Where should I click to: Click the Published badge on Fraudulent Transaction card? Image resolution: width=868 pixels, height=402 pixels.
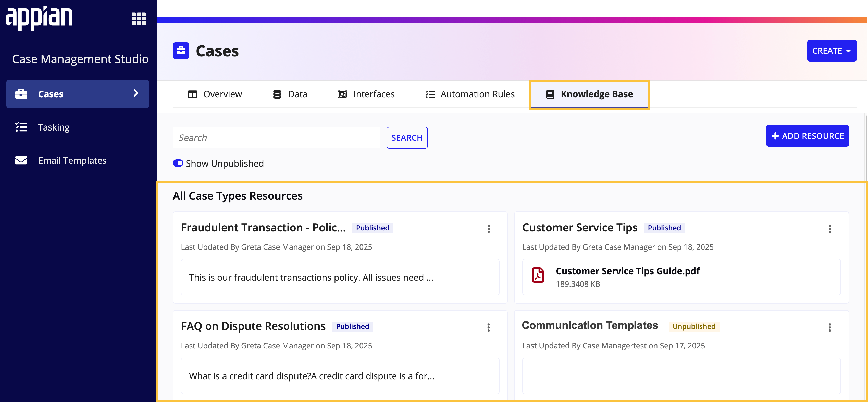click(372, 228)
